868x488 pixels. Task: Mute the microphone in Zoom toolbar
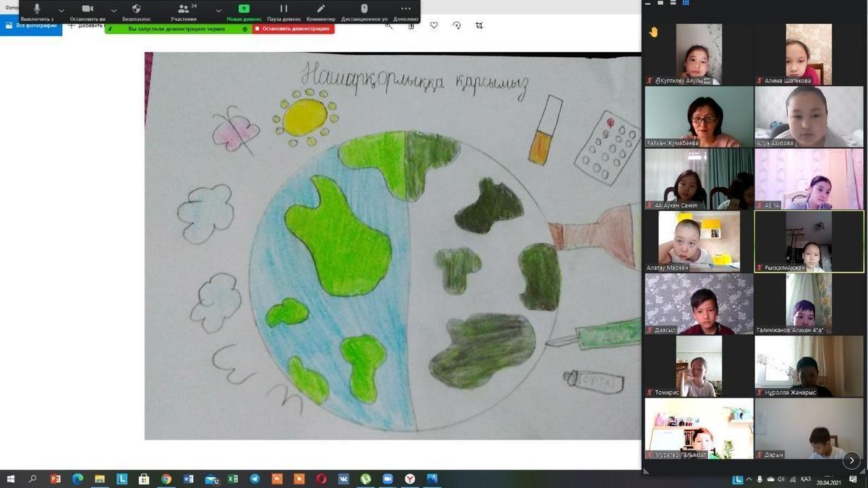click(37, 9)
